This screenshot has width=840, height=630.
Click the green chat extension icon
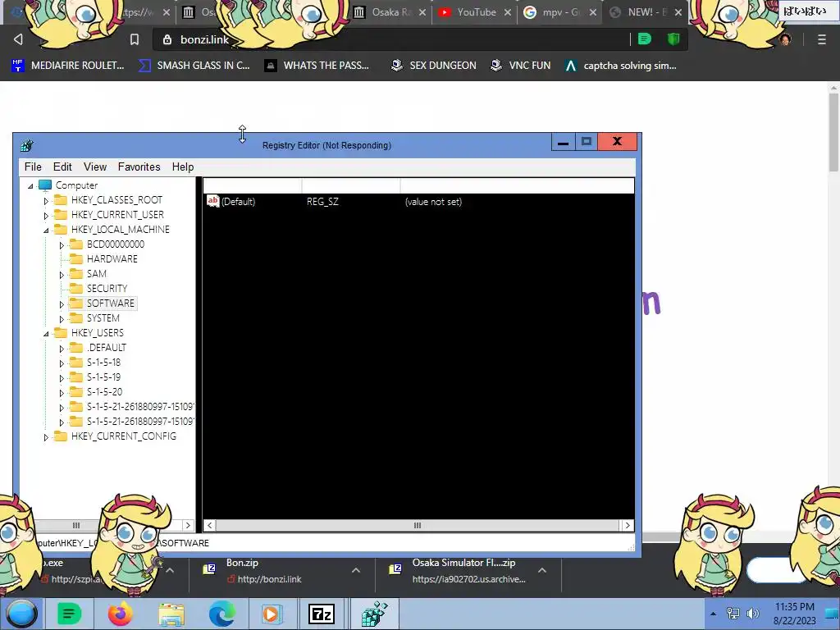point(645,39)
